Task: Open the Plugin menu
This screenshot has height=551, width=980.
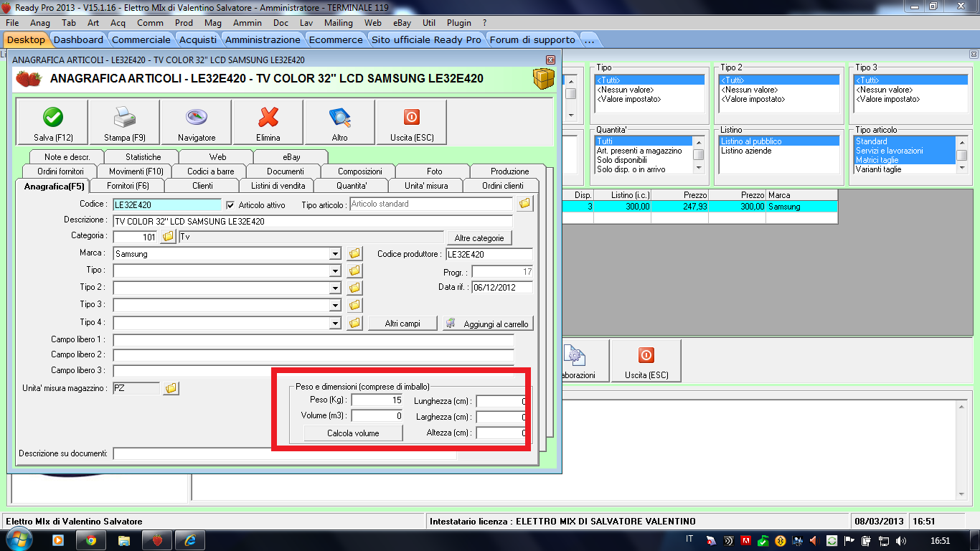Action: [x=459, y=23]
